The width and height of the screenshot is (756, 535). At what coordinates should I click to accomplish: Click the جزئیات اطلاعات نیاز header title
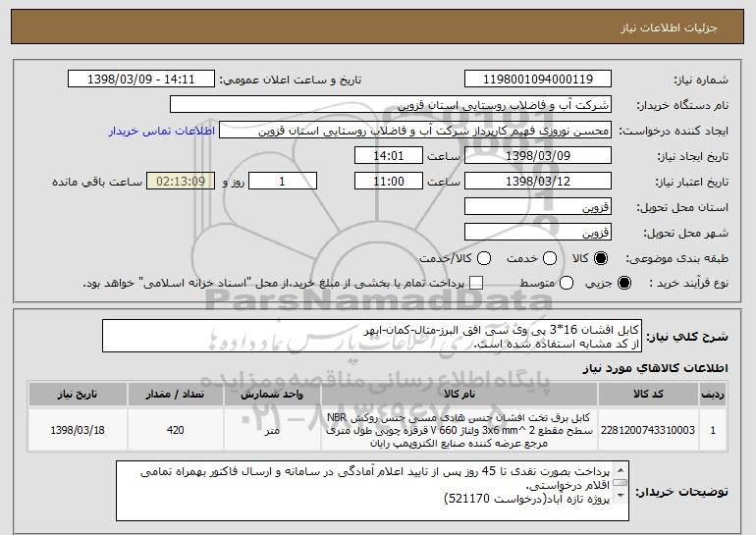tap(669, 27)
